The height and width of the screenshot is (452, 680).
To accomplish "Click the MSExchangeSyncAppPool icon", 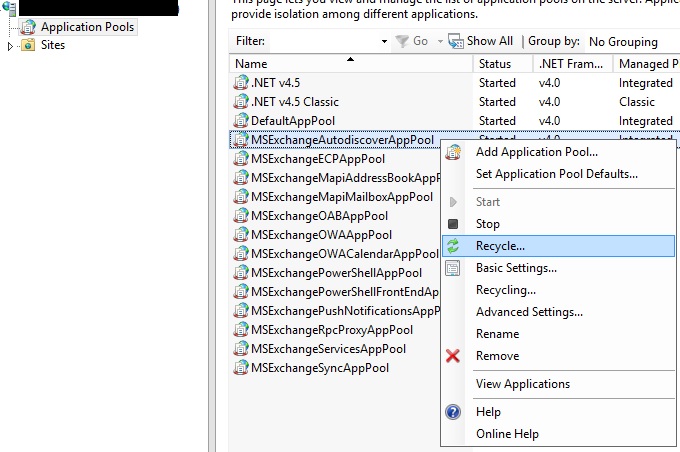I will [241, 368].
